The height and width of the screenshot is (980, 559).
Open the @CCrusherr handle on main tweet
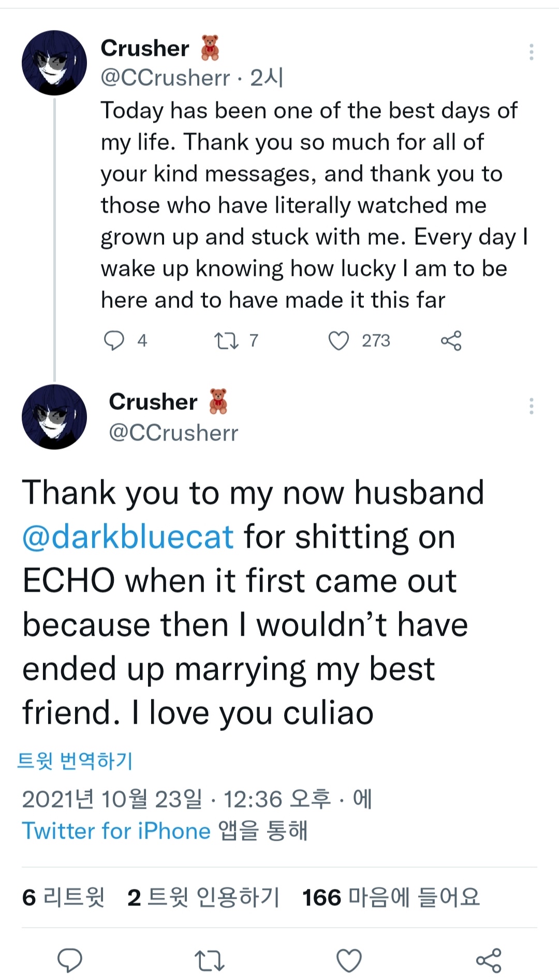tap(173, 433)
